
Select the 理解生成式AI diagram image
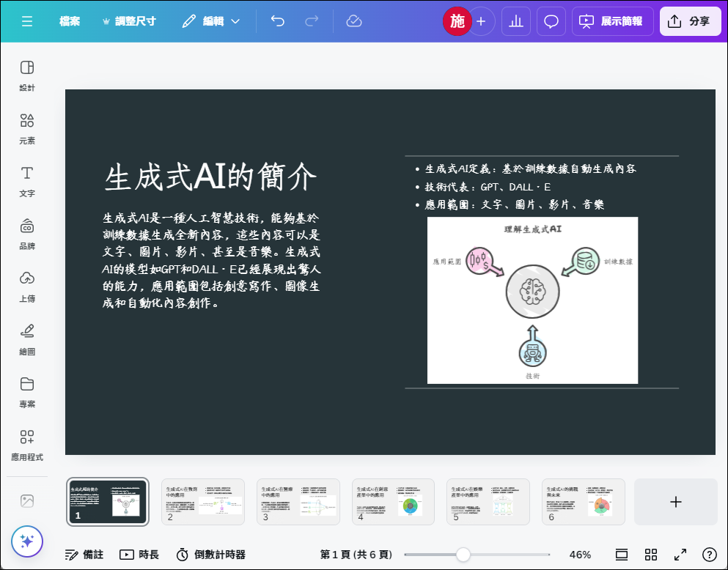click(x=532, y=300)
